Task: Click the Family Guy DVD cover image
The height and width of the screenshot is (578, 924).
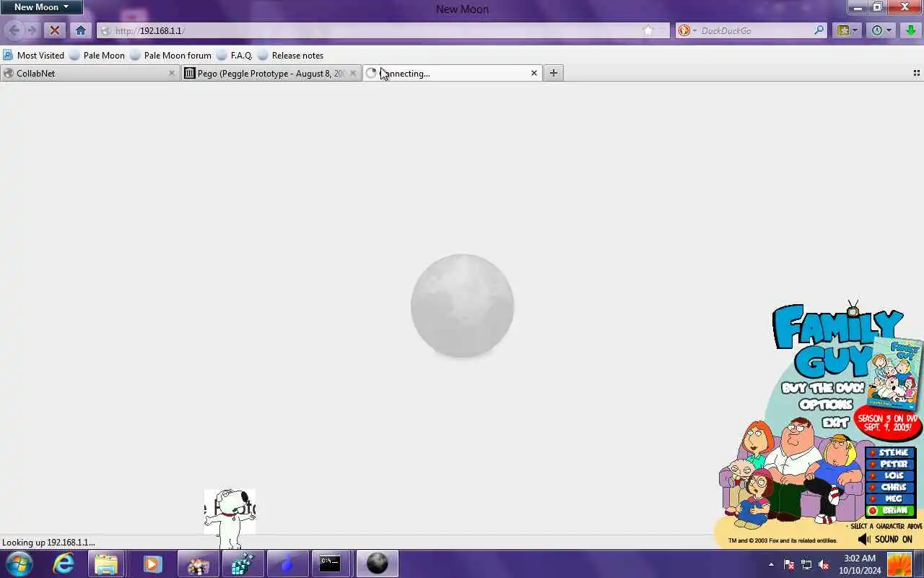Action: (x=895, y=374)
